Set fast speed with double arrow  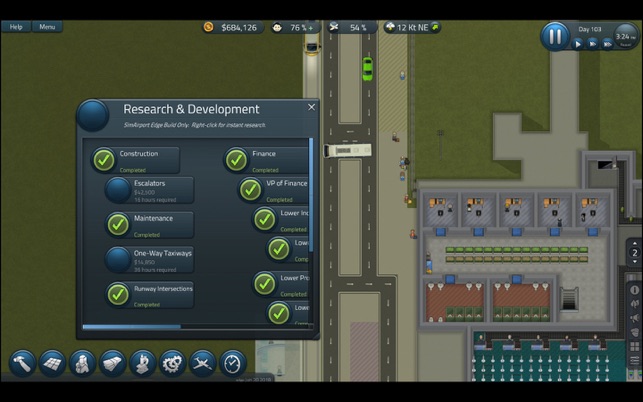click(x=593, y=44)
